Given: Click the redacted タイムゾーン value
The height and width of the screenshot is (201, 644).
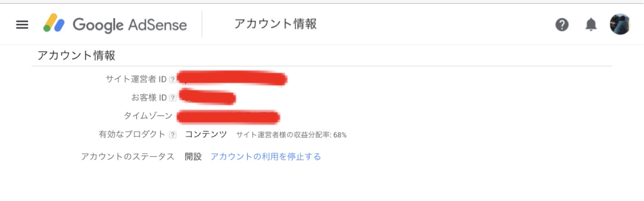Looking at the screenshot, I should 228,117.
